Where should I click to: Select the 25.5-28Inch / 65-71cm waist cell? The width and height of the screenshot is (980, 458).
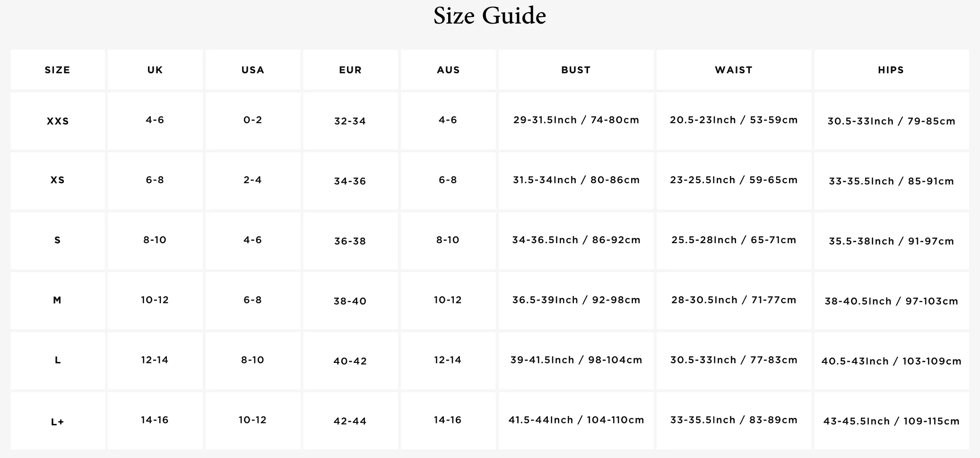pos(734,240)
